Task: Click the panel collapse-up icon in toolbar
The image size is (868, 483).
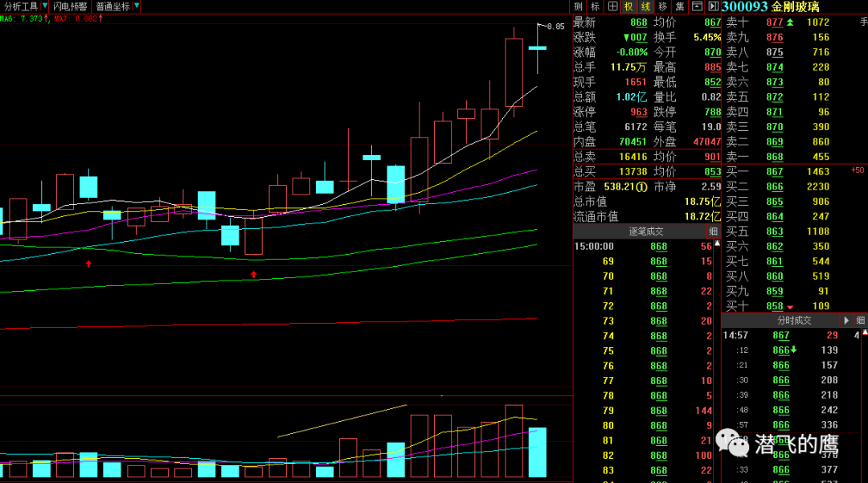Action: 697,6
